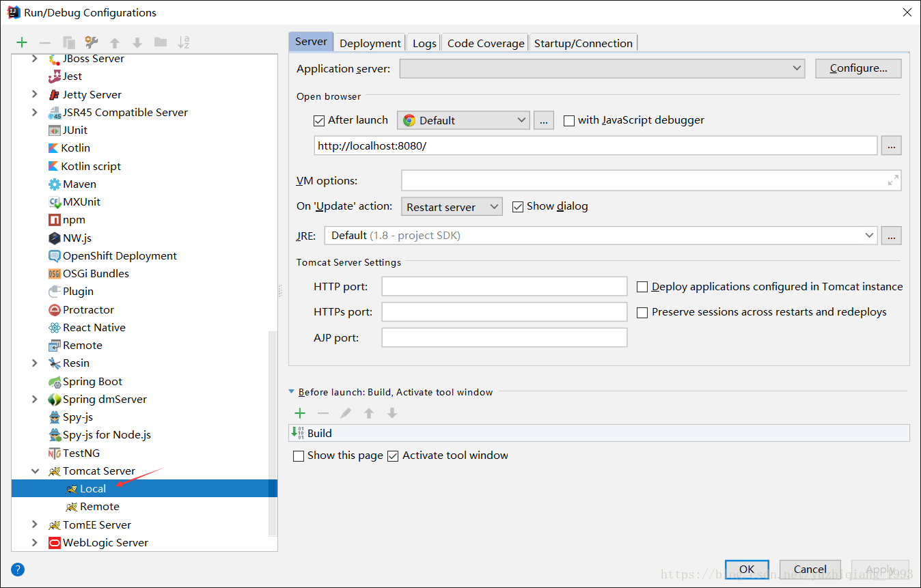Open the Logs tab

(424, 43)
